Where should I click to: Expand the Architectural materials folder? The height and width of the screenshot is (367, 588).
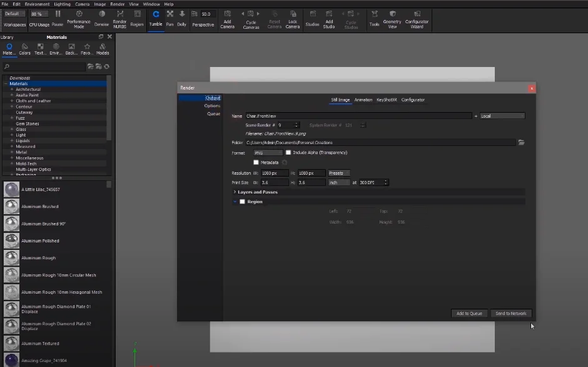coord(12,90)
